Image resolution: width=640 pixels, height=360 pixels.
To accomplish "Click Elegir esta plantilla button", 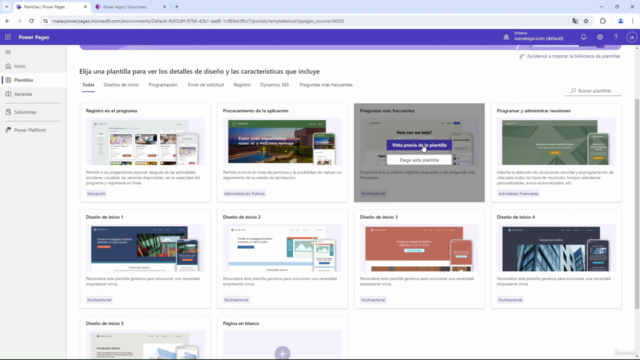I will [x=419, y=160].
